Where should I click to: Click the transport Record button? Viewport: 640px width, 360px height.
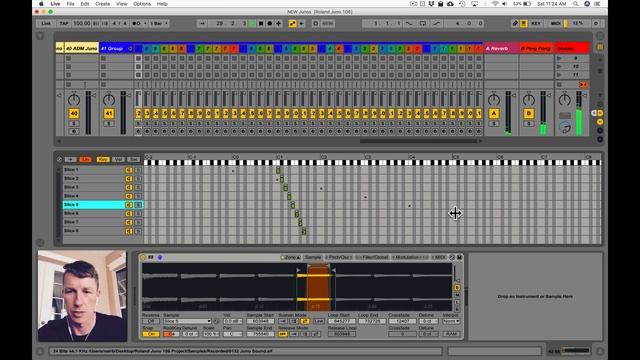pos(269,24)
